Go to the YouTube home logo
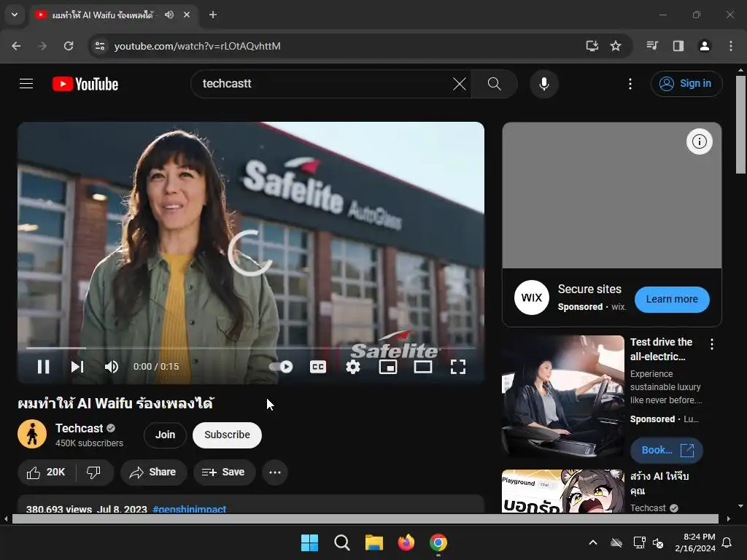This screenshot has height=560, width=747. 85,84
